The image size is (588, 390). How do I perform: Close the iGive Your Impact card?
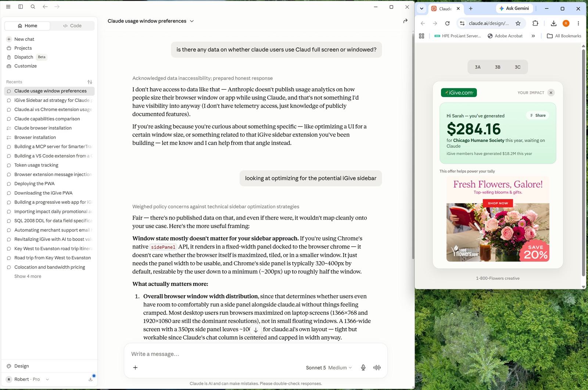click(551, 93)
